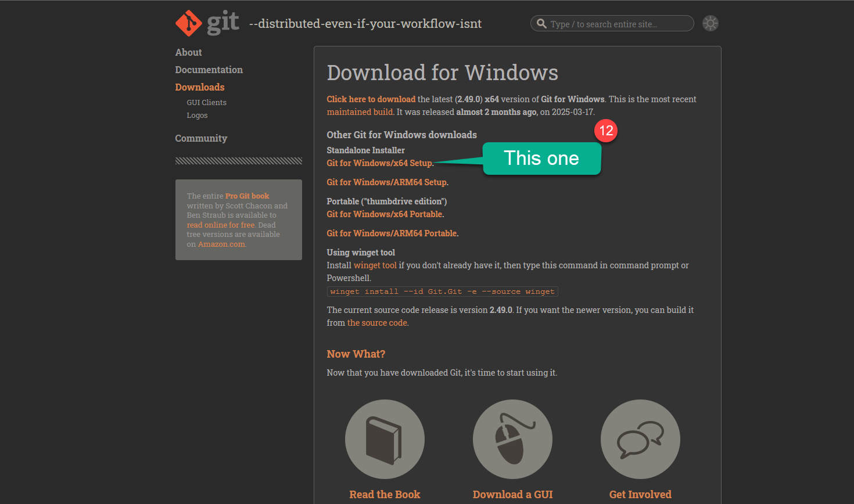Click the Git logo icon
The height and width of the screenshot is (504, 854).
click(x=189, y=23)
